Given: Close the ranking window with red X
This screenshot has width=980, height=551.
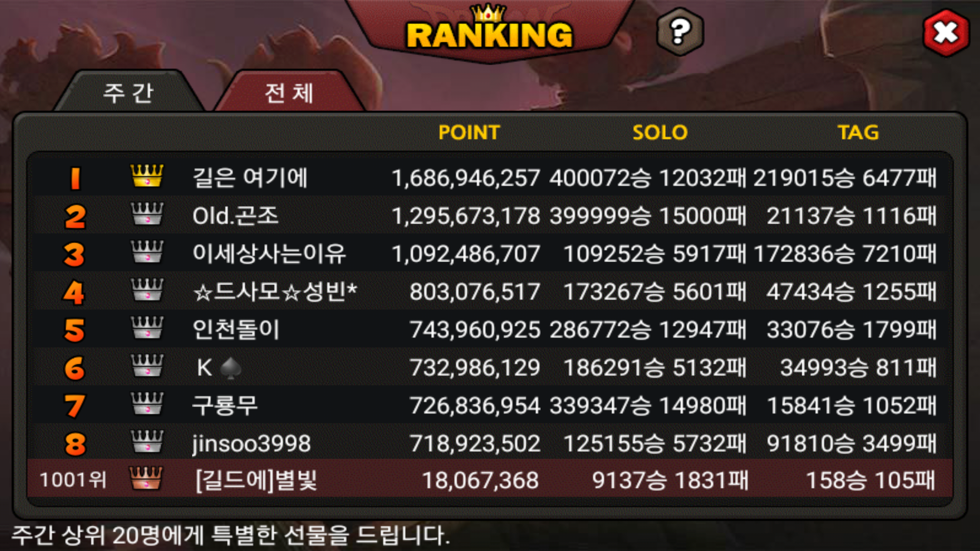Looking at the screenshot, I should 946,33.
